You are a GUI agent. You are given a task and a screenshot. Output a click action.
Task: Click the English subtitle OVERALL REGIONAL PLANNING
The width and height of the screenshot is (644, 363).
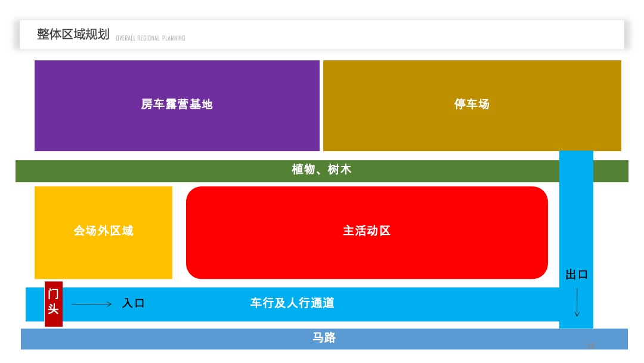tap(152, 38)
